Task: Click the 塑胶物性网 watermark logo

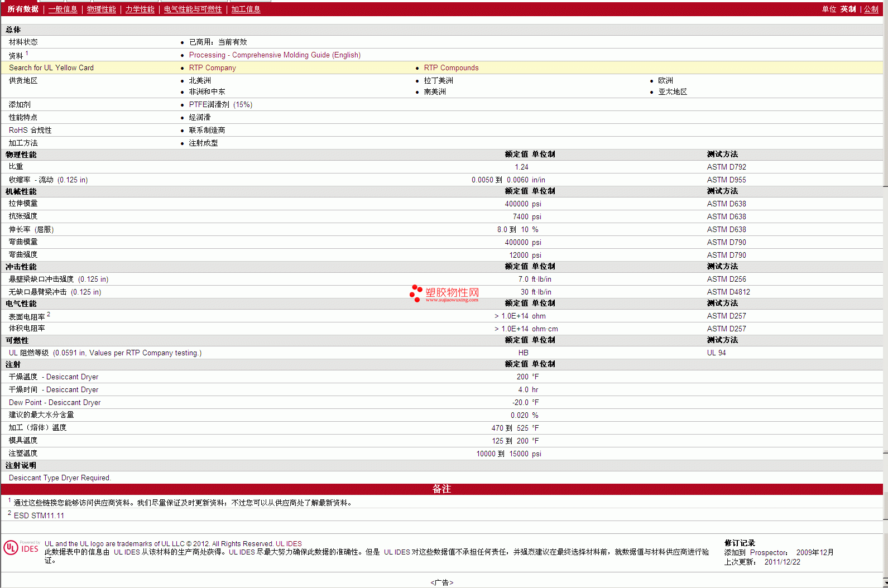Action: [444, 293]
